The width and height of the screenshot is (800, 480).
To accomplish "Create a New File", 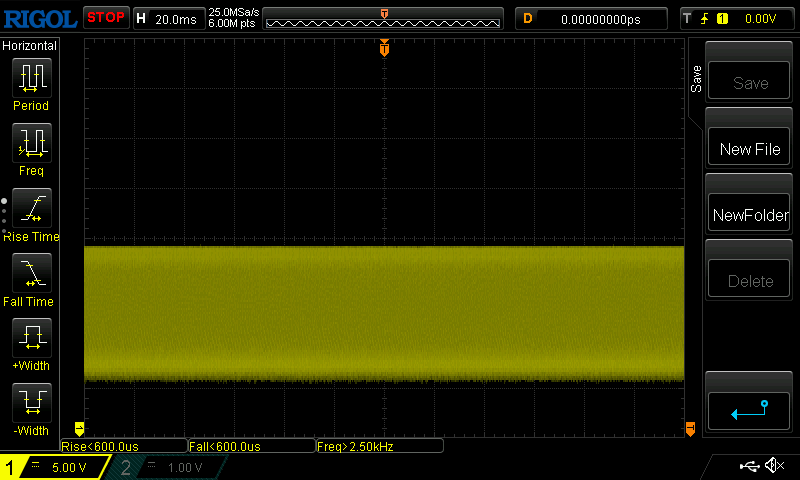I will click(749, 147).
